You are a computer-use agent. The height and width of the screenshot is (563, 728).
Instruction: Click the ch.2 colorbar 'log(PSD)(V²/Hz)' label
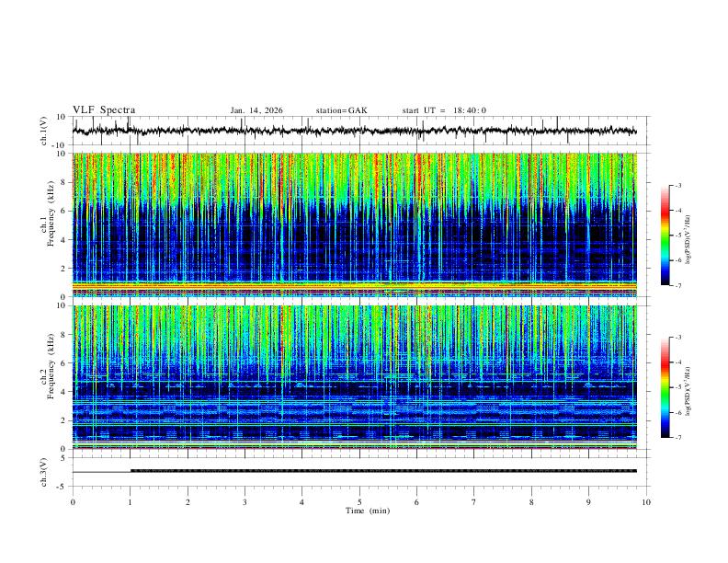pos(688,392)
